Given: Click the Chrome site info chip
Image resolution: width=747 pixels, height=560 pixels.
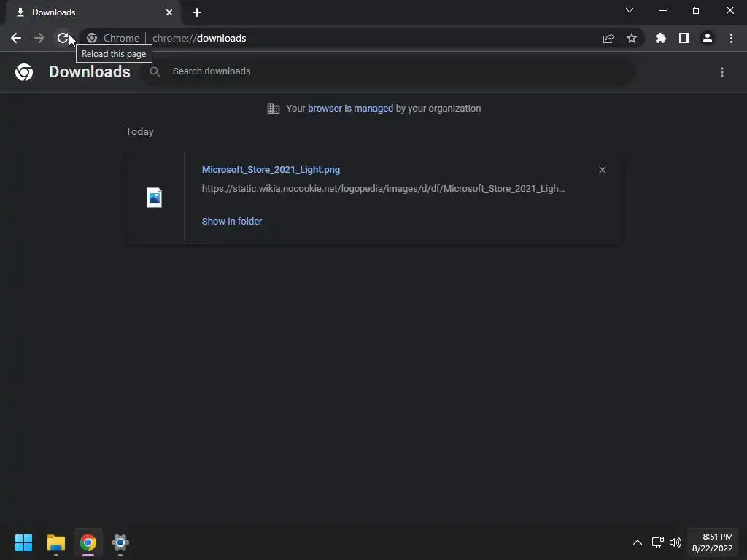Looking at the screenshot, I should (113, 38).
